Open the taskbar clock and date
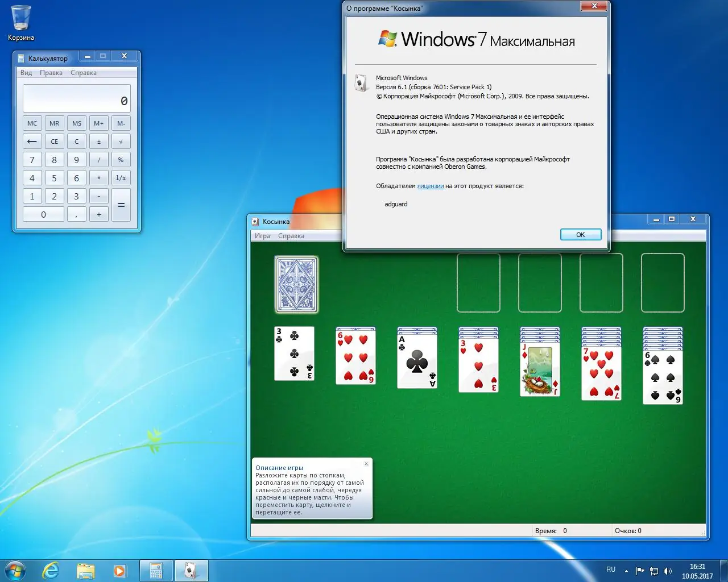Viewport: 728px width, 582px height. (x=697, y=571)
